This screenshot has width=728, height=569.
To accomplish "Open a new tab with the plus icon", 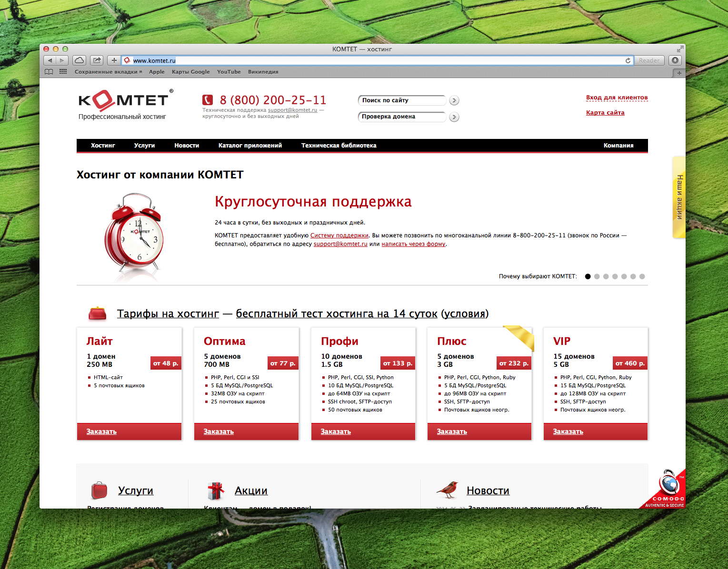I will [x=679, y=73].
